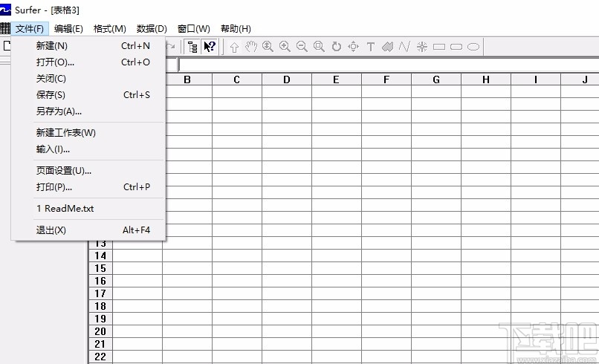The width and height of the screenshot is (599, 364).
Task: Select column F header
Action: (x=386, y=79)
